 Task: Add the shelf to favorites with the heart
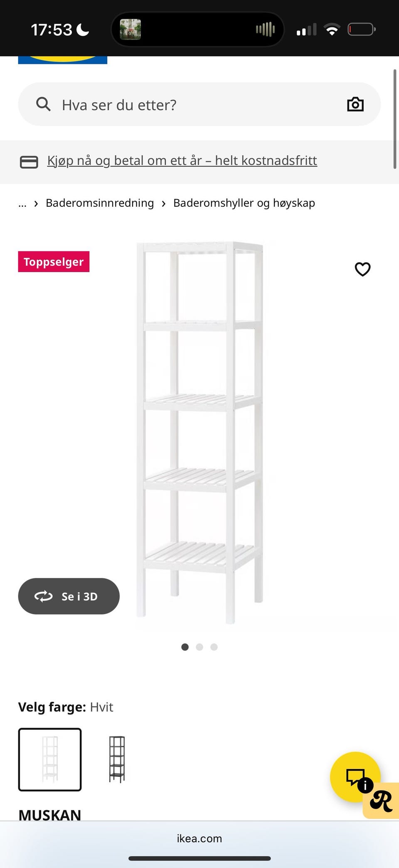pos(362,269)
